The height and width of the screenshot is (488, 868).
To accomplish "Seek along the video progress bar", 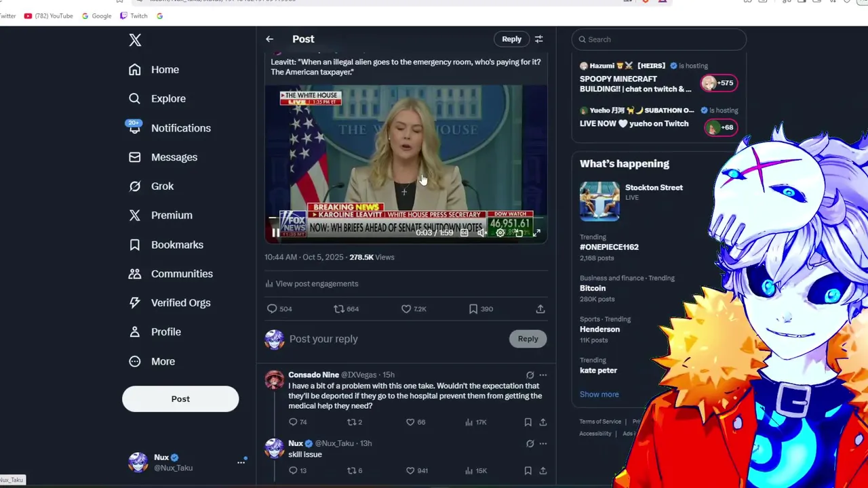I will [x=406, y=218].
